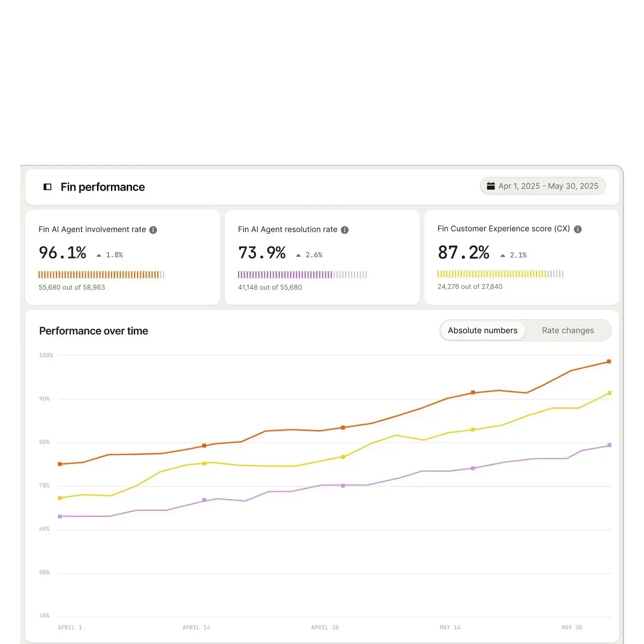Click the 73.9% resolution rate value
Viewport: 644px width, 644px height.
pyautogui.click(x=262, y=253)
